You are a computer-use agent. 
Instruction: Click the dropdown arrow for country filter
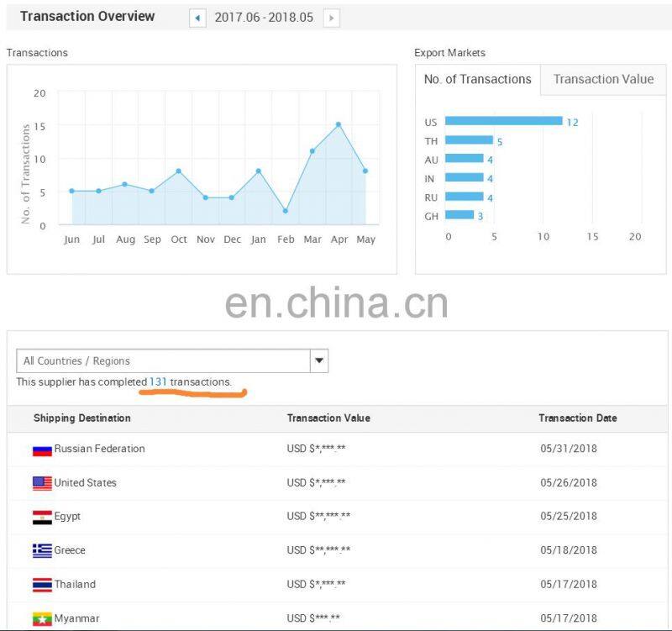[x=319, y=361]
